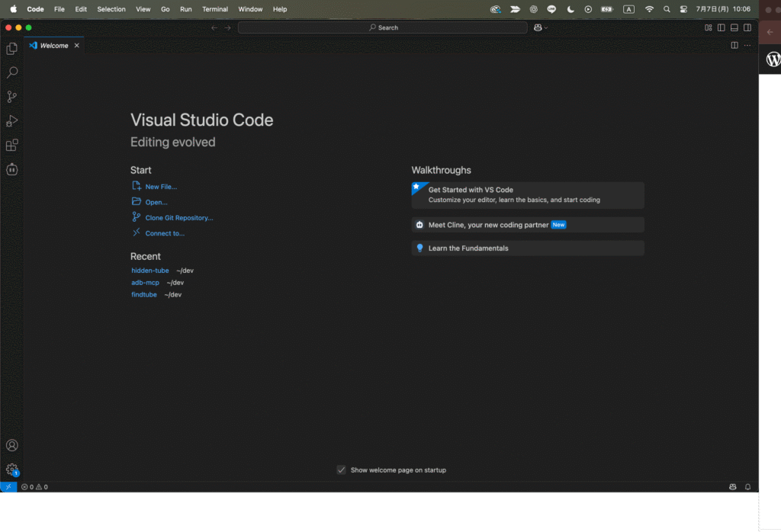Open the Extensions view

(x=12, y=146)
